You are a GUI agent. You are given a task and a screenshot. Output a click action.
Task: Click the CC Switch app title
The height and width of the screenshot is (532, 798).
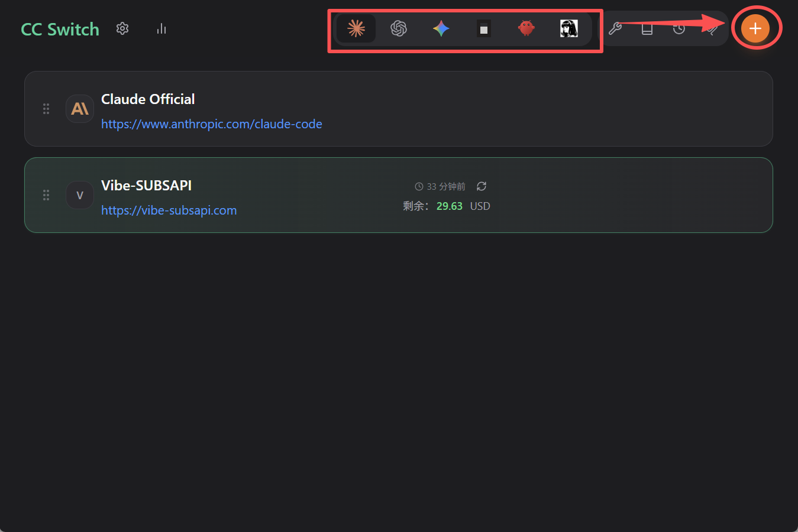[60, 29]
